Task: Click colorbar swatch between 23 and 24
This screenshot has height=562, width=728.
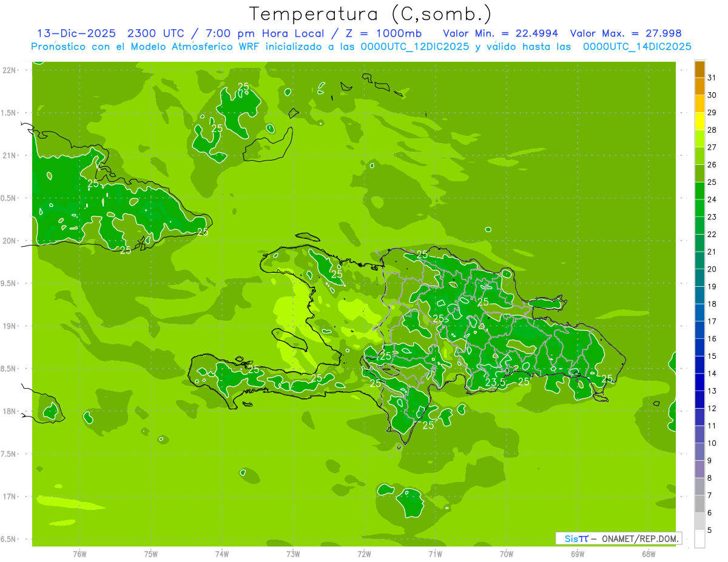Action: [699, 208]
